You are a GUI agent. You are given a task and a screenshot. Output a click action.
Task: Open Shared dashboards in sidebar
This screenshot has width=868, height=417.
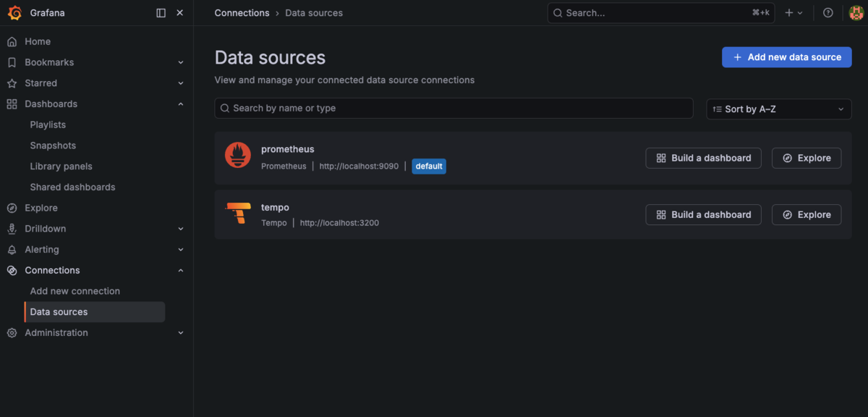click(x=72, y=187)
